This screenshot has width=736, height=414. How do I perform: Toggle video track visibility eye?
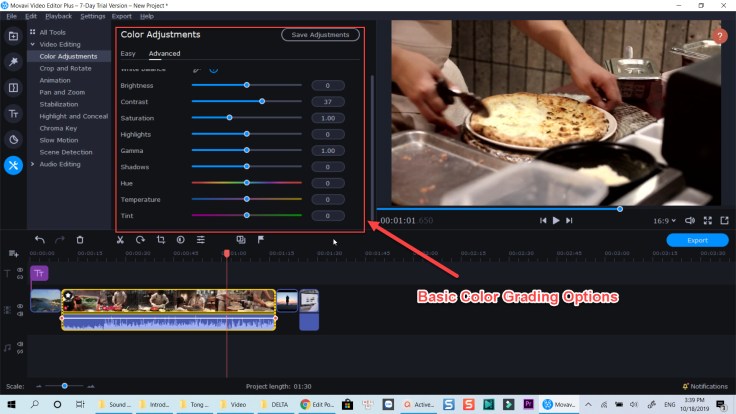[20, 306]
